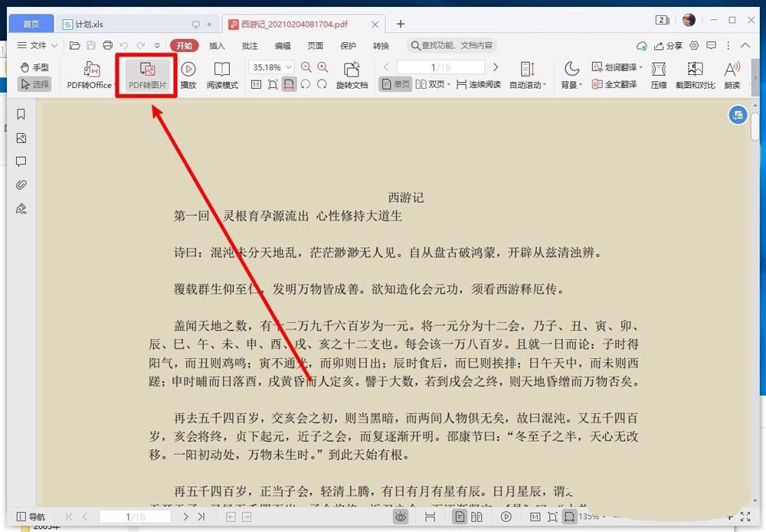Click the 压缩 compress button
Screen dimensions: 766x532
[x=659, y=75]
